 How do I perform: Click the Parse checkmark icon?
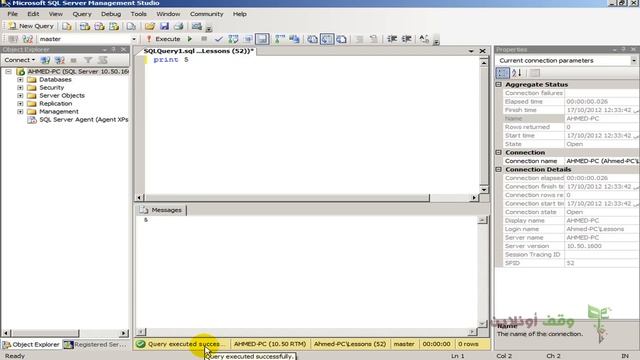219,39
